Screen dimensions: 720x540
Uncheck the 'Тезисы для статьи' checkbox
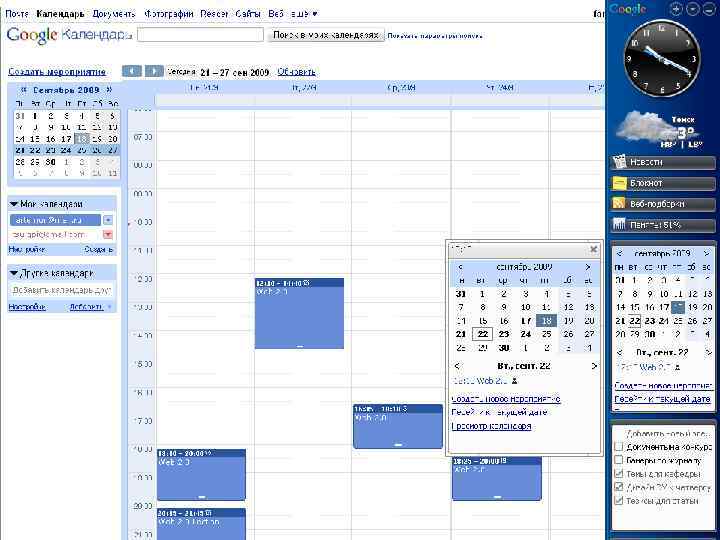click(619, 501)
